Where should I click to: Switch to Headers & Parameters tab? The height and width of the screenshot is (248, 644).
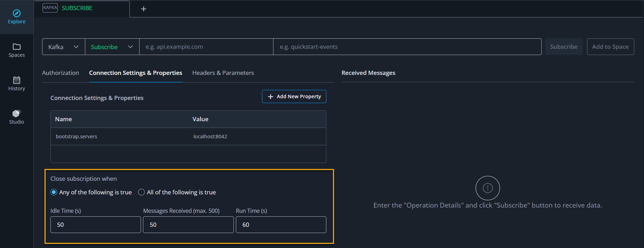point(223,73)
